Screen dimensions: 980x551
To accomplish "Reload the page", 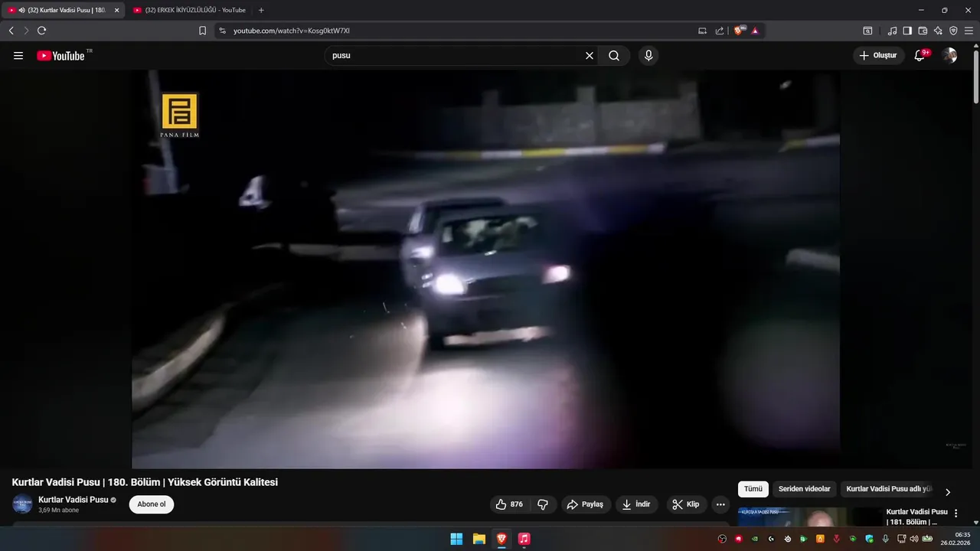I will pyautogui.click(x=41, y=31).
